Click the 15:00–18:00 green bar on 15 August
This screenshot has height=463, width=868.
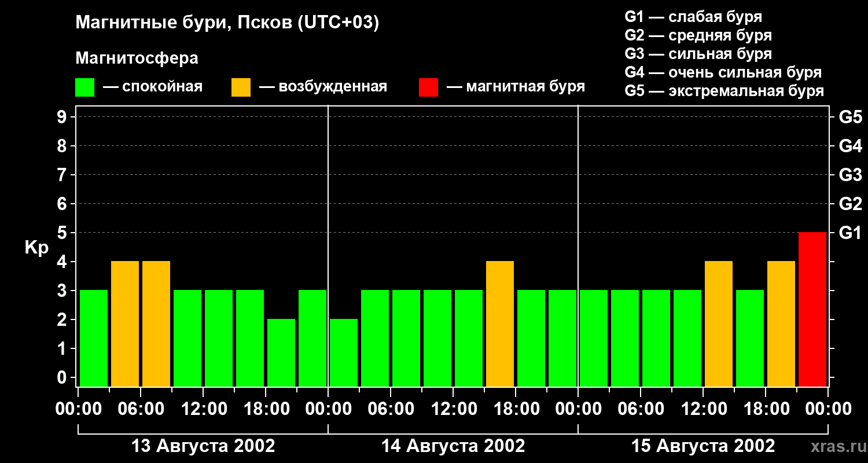[750, 338]
